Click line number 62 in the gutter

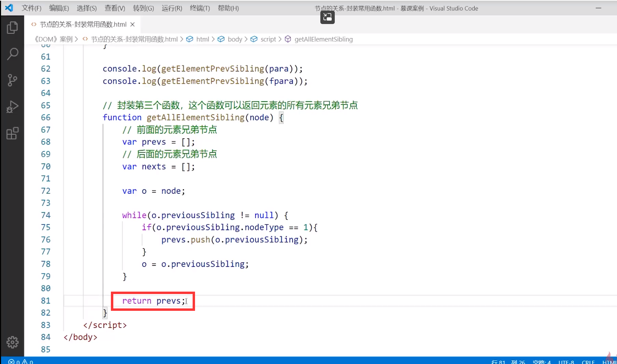[x=46, y=69]
